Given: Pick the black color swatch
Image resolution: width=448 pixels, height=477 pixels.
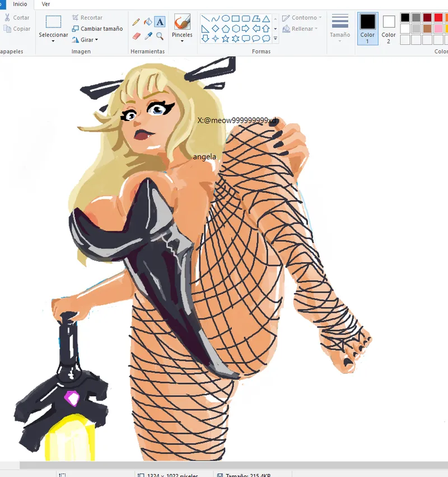Looking at the screenshot, I should pos(405,17).
